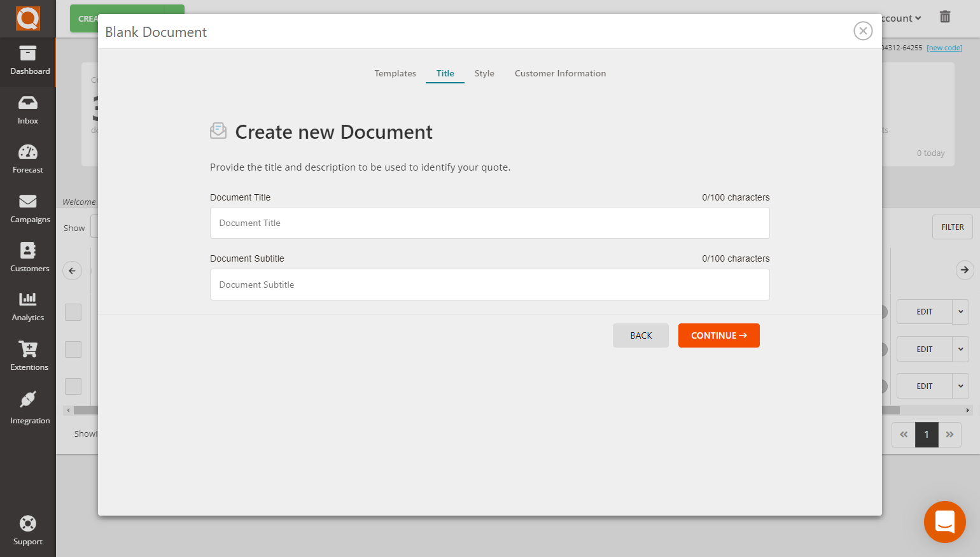Expand the Account dropdown menu
Screen dimensions: 980x557
900,18
